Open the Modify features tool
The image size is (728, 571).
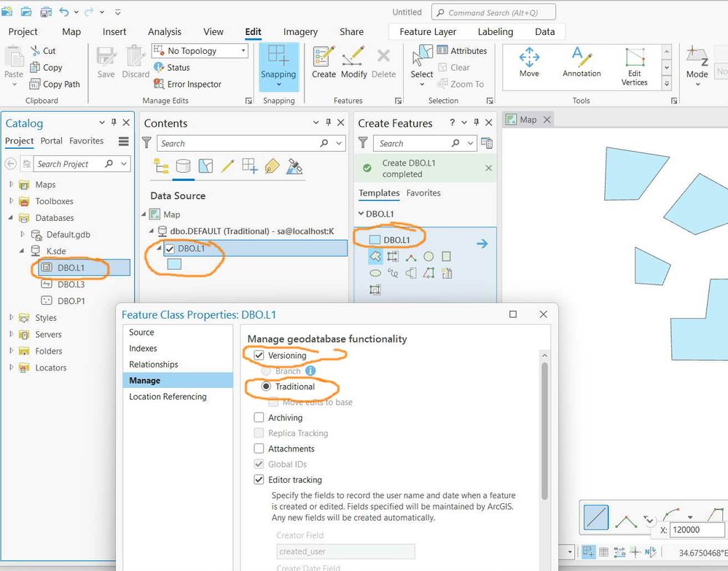(353, 62)
